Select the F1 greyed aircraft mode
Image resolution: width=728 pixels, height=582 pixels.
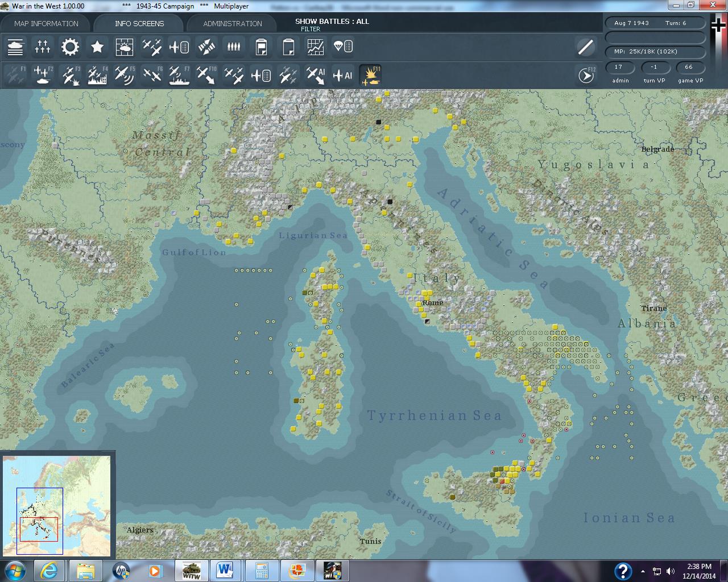pos(15,75)
